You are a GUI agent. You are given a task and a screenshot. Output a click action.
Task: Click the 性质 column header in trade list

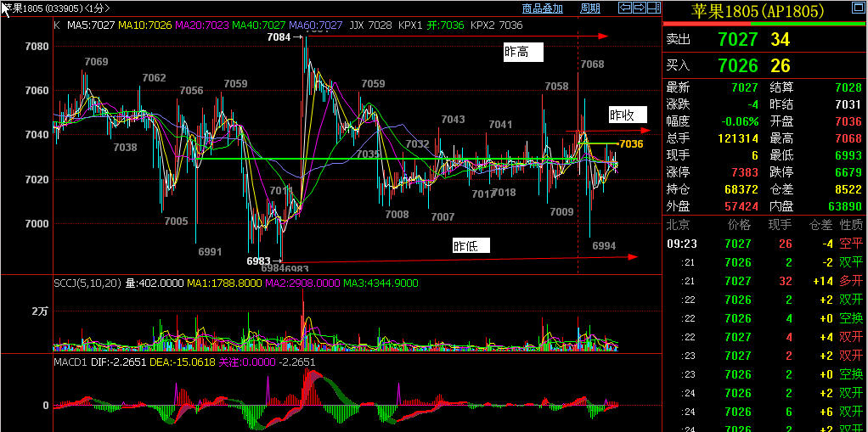[850, 226]
